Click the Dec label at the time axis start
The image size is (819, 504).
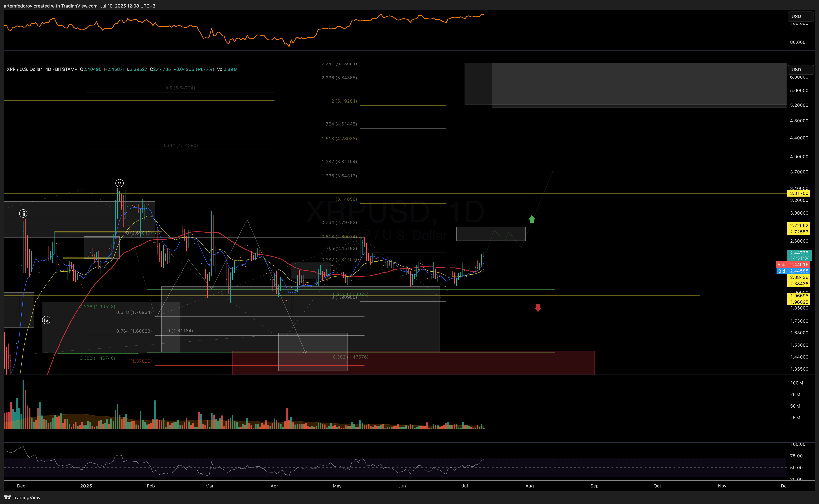(x=21, y=486)
